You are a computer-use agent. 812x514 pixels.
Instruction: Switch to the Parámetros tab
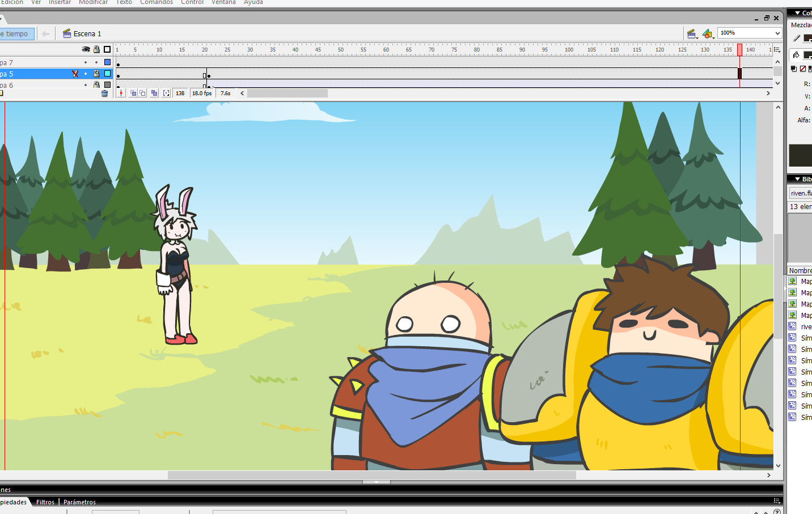point(79,502)
